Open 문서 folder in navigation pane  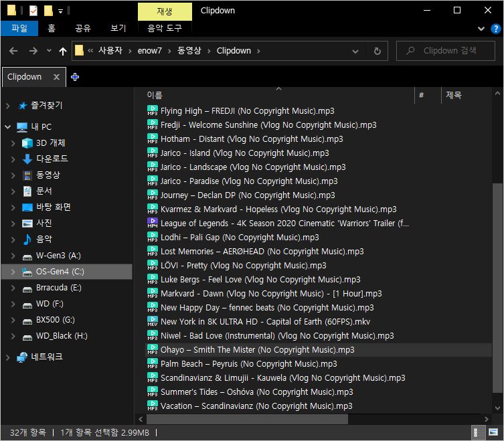(x=44, y=191)
